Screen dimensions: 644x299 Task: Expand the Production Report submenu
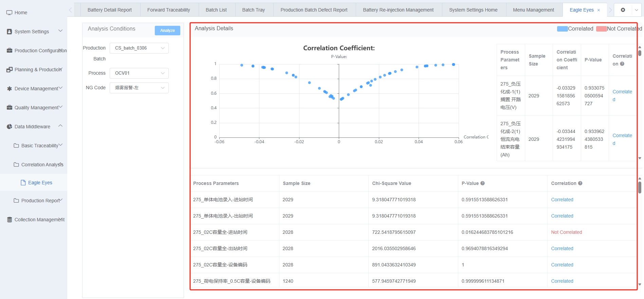[x=60, y=200]
